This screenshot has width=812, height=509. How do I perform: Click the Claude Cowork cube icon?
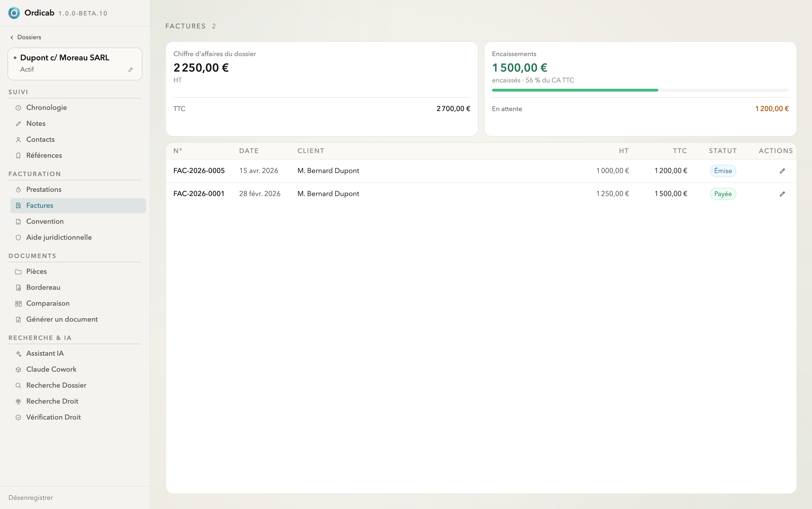pos(19,370)
